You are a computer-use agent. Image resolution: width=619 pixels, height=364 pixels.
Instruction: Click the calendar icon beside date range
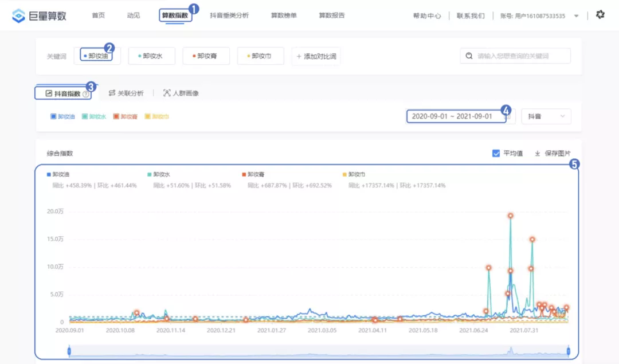click(508, 116)
